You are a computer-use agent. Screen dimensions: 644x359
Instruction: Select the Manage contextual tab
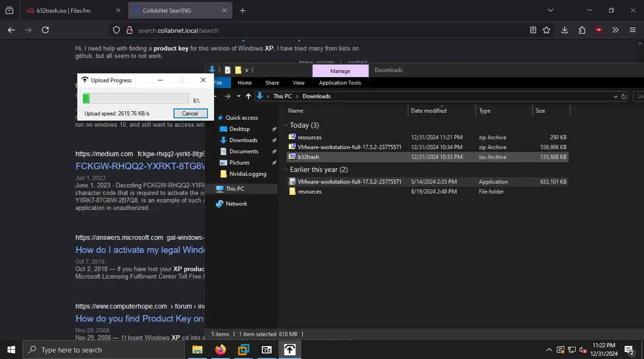[340, 71]
